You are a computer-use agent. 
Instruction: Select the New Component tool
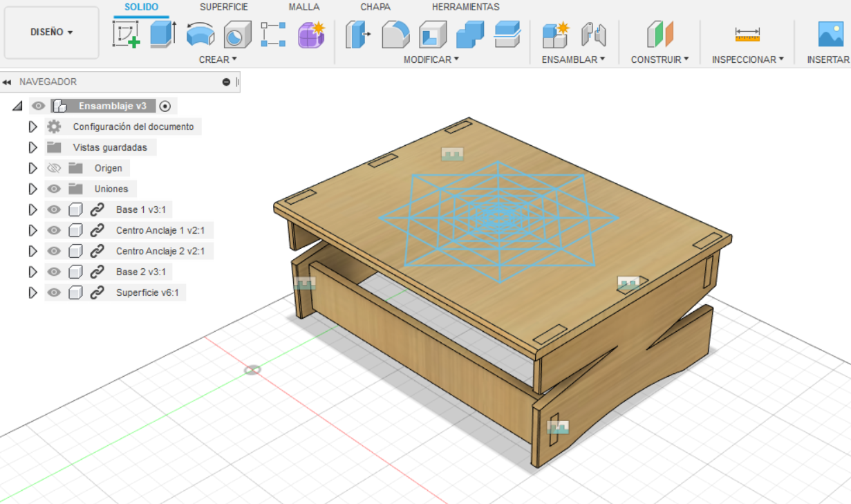pyautogui.click(x=555, y=34)
